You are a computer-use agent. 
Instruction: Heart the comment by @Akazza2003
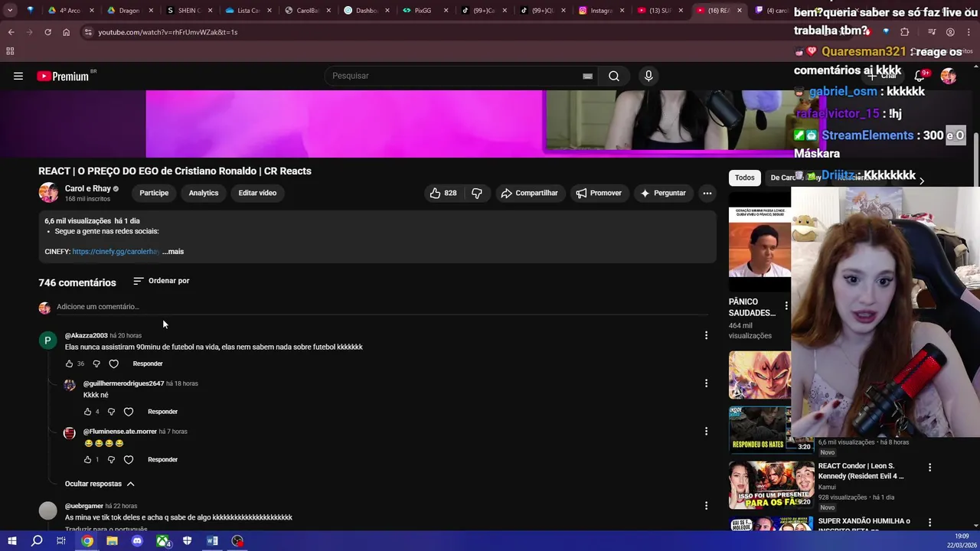coord(113,364)
